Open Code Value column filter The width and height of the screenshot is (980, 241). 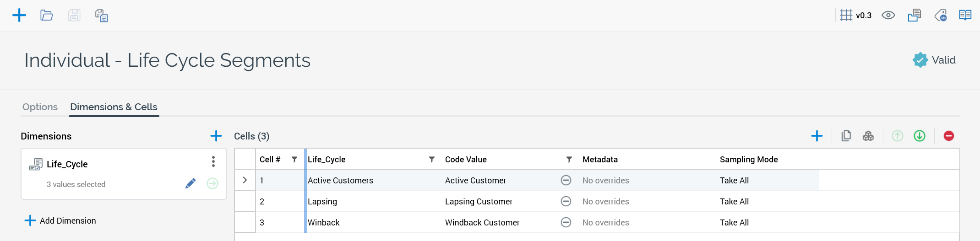click(569, 160)
